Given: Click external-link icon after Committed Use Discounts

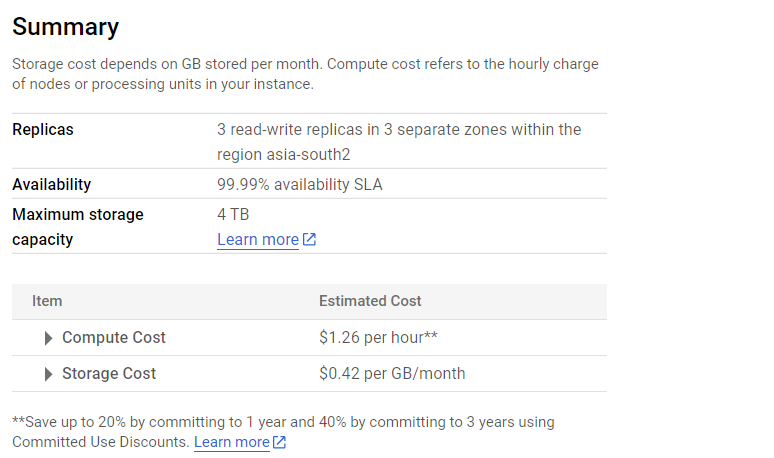Looking at the screenshot, I should click(x=280, y=442).
